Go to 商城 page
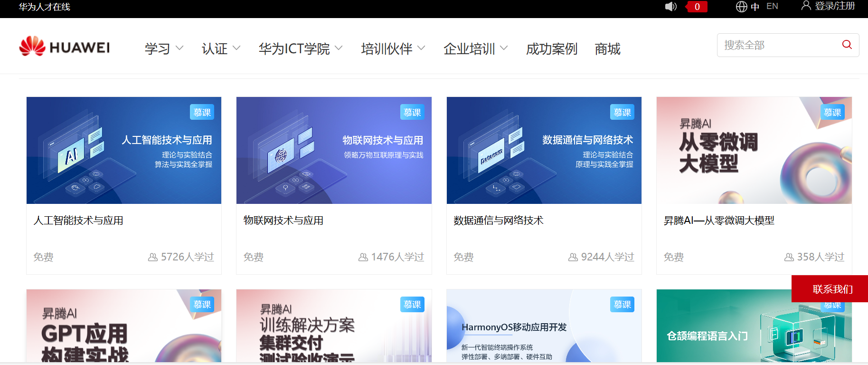The width and height of the screenshot is (868, 365). pos(608,48)
